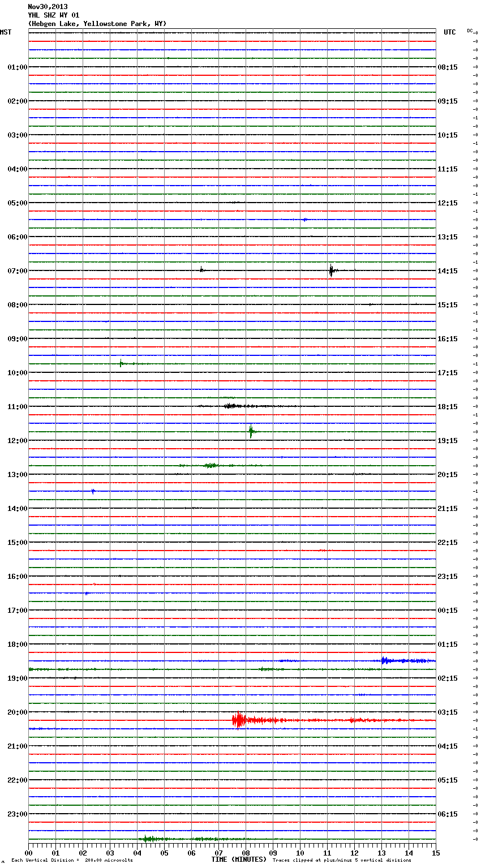Click the "06:15" UTC time label
This screenshot has height=868, width=481.
click(x=448, y=814)
